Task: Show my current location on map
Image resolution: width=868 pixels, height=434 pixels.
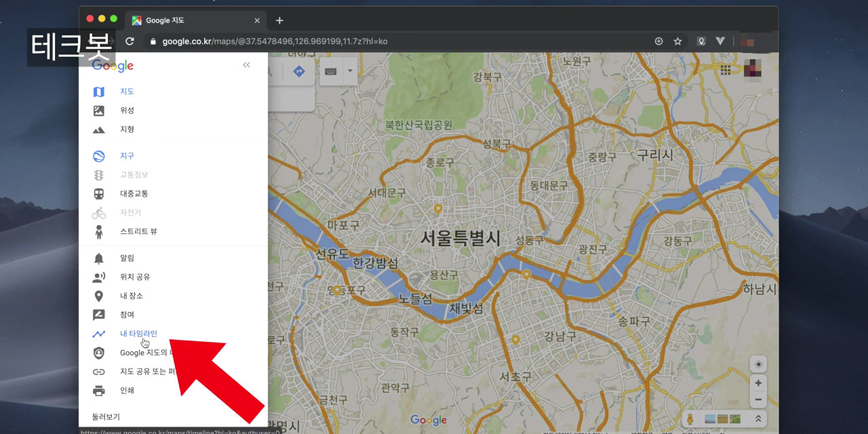Action: coord(758,364)
